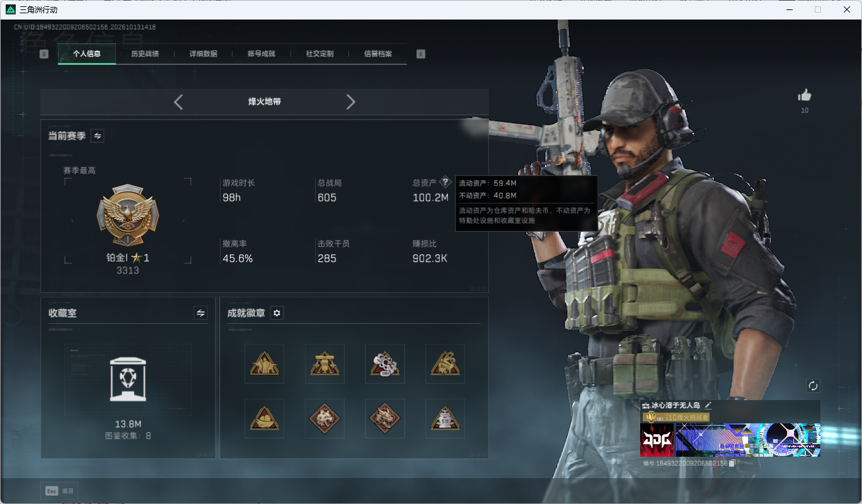Click the soldier squad achievement badge
This screenshot has width=862, height=504.
click(x=265, y=364)
